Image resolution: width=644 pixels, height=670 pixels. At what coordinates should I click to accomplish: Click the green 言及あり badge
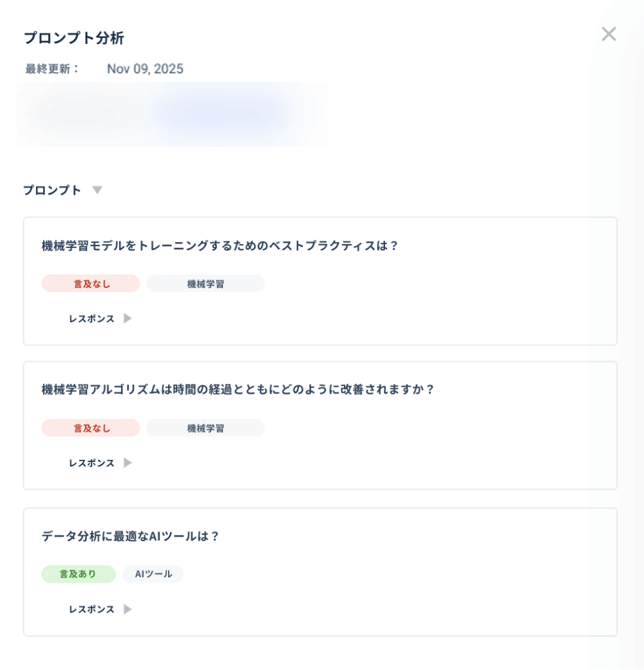(x=78, y=574)
